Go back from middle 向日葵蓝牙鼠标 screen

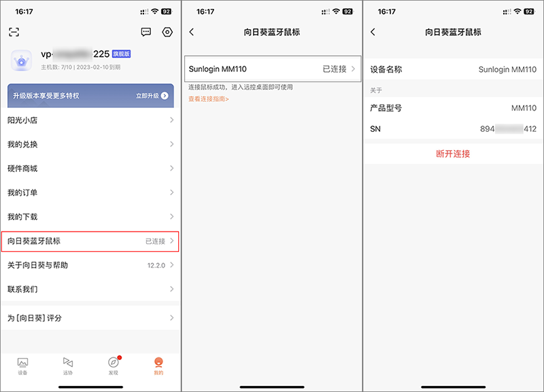pos(192,32)
